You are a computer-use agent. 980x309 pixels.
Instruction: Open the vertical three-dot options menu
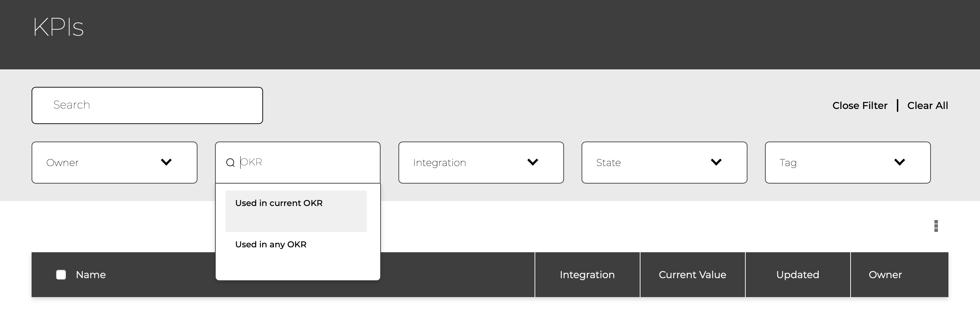click(936, 226)
